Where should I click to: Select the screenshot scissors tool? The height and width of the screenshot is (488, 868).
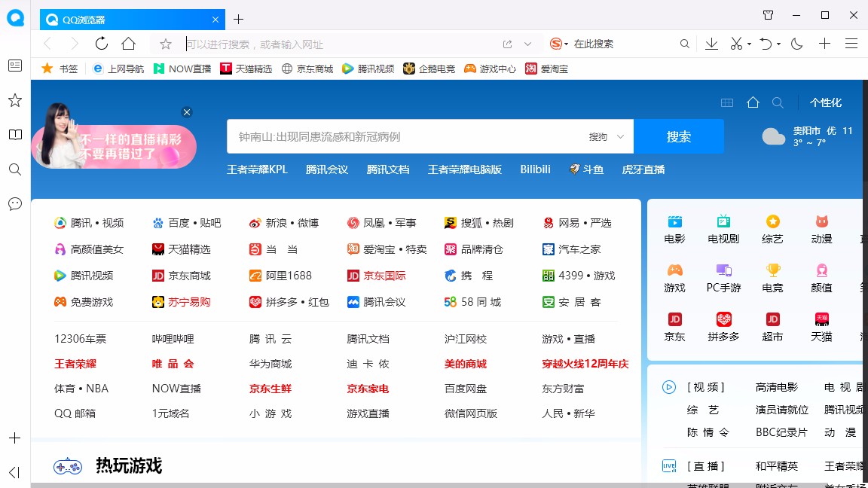736,44
